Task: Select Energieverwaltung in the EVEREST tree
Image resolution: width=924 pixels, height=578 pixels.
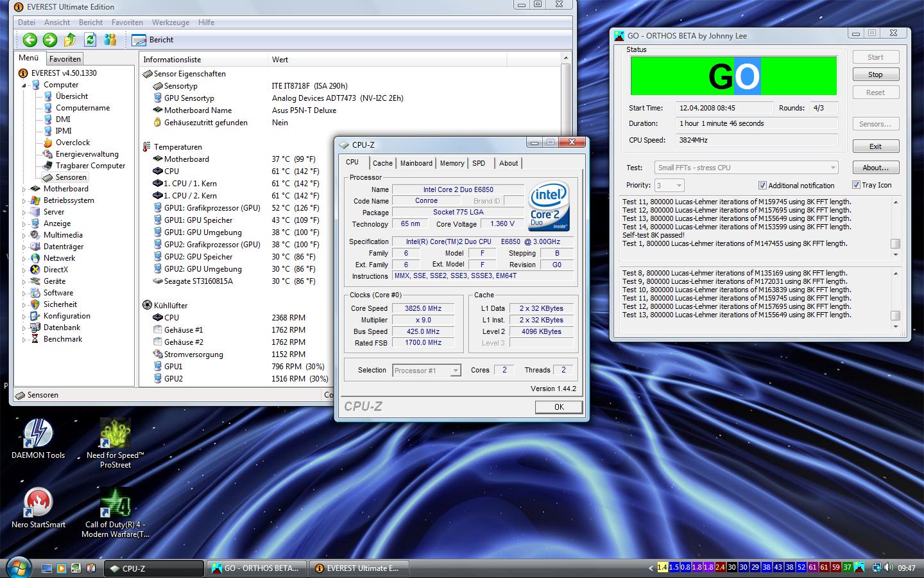Action: pyautogui.click(x=80, y=154)
